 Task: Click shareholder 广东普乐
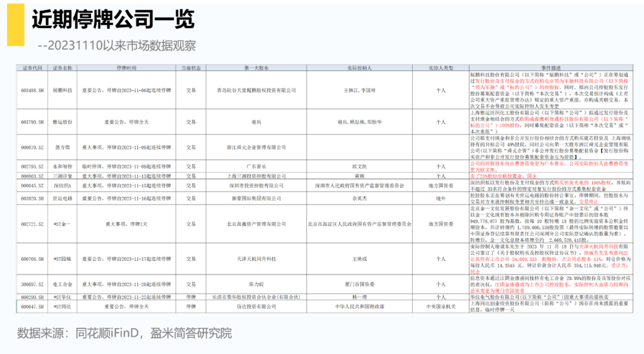coord(256,167)
